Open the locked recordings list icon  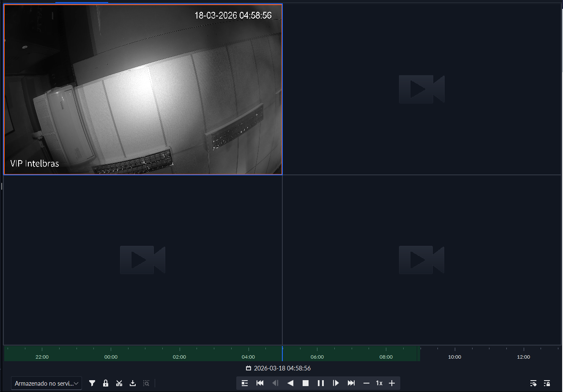tap(547, 383)
